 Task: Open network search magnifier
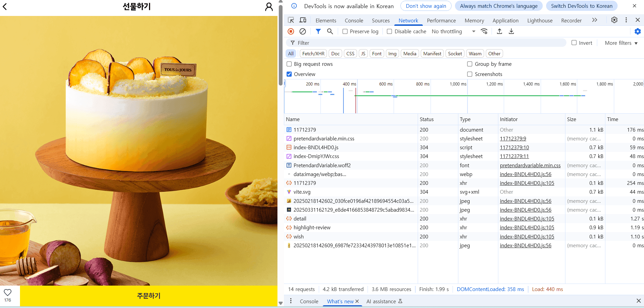coord(330,31)
